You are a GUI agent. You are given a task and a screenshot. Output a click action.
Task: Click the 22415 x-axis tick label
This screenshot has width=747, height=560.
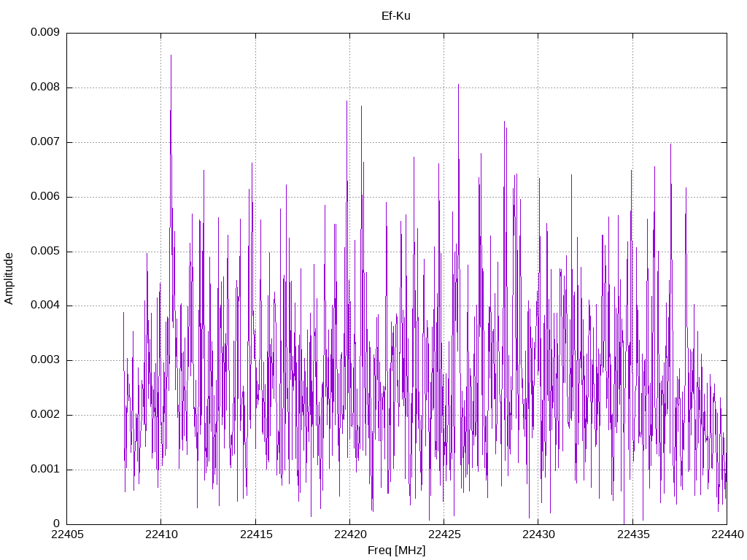[256, 534]
